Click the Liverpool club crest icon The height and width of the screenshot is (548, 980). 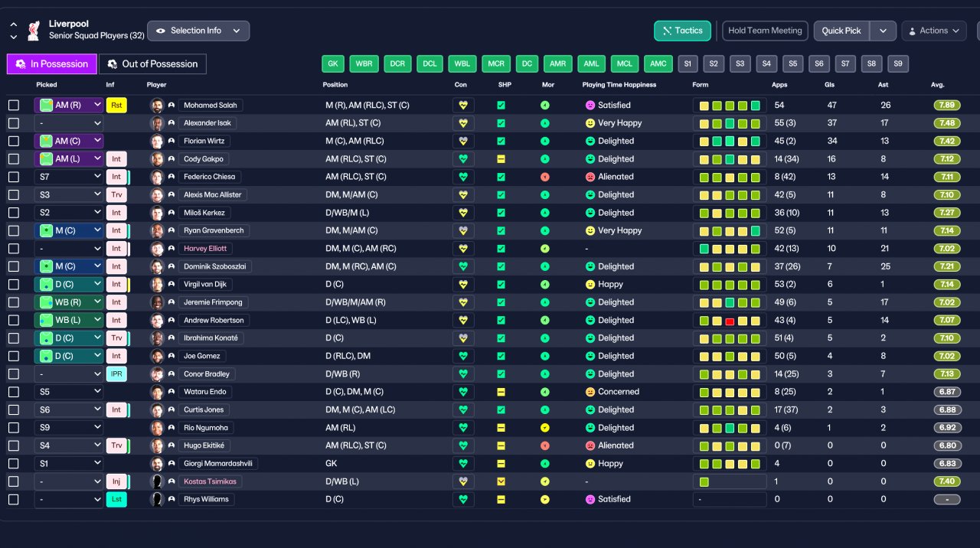(x=34, y=31)
